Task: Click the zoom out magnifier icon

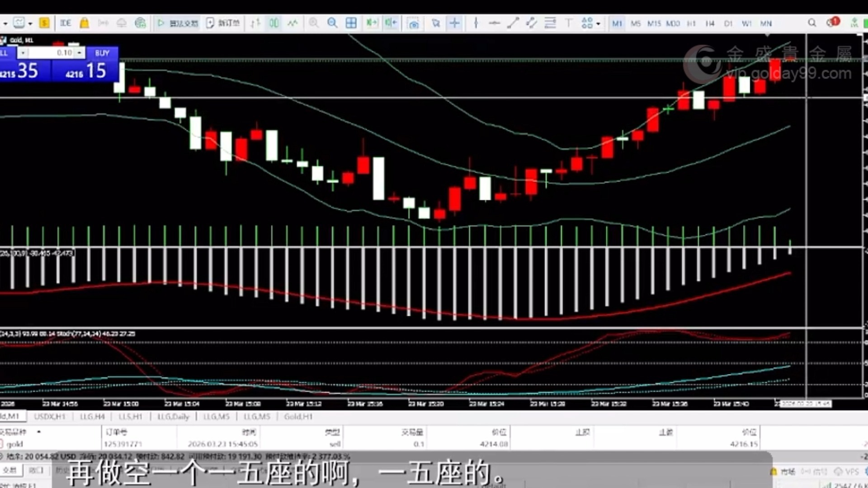Action: (x=332, y=23)
